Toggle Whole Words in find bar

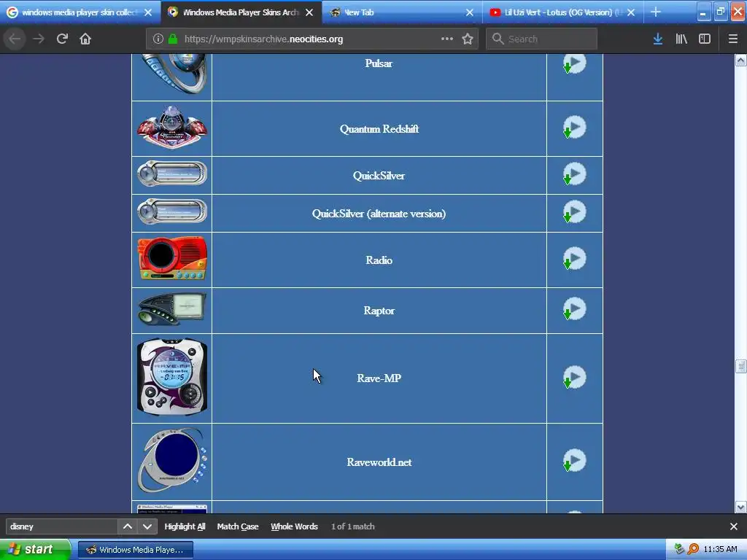pos(294,526)
